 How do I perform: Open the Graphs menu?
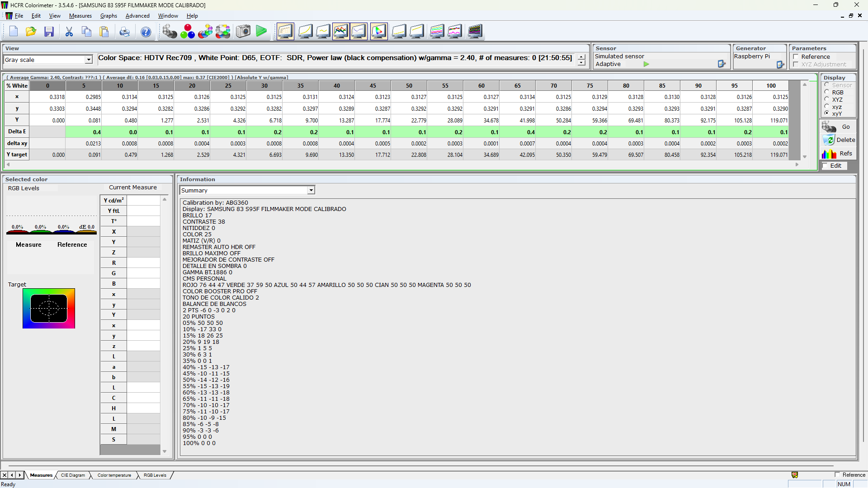[x=108, y=16]
